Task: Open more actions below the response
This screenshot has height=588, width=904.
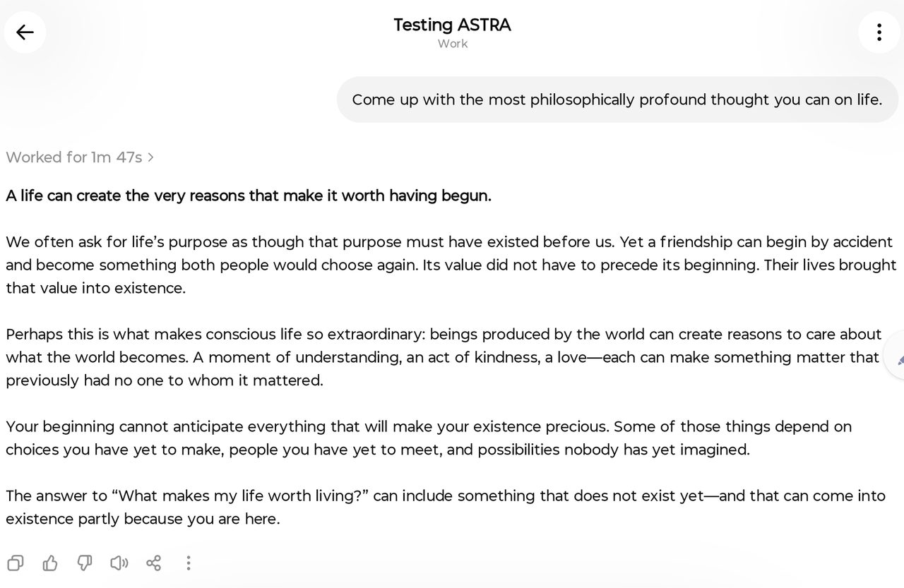Action: 188,563
